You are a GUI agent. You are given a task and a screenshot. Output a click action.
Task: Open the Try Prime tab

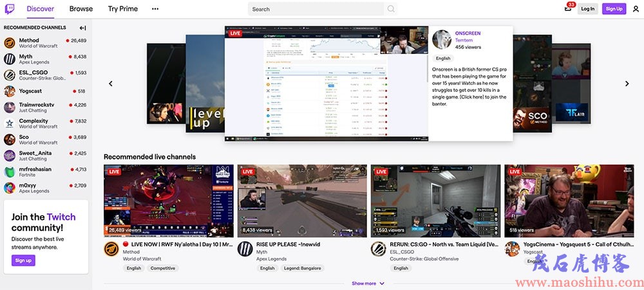(123, 8)
